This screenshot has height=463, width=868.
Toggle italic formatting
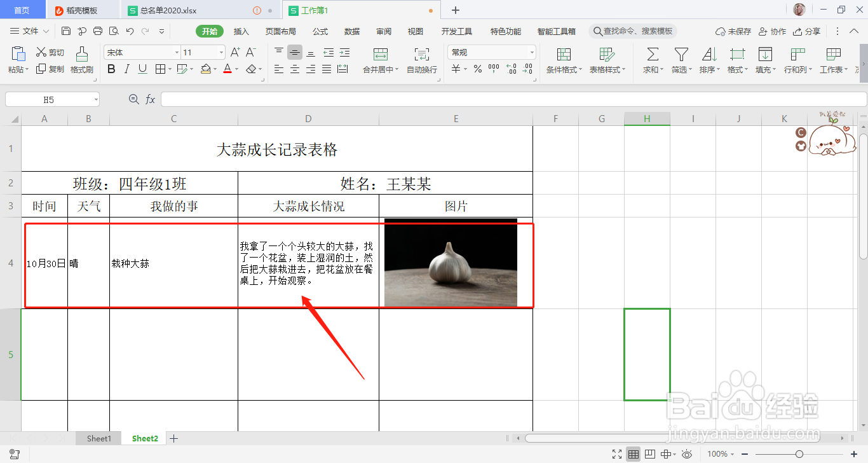click(x=127, y=69)
